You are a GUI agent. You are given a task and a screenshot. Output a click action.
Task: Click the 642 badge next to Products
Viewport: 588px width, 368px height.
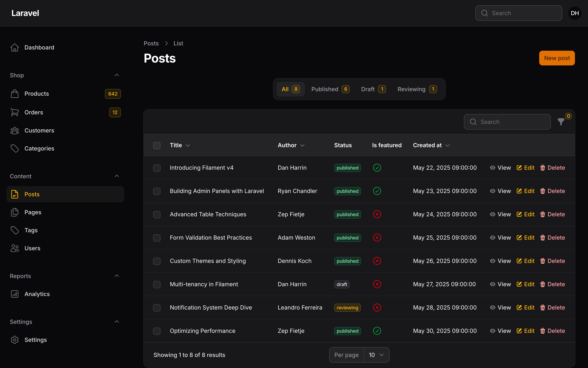click(113, 94)
